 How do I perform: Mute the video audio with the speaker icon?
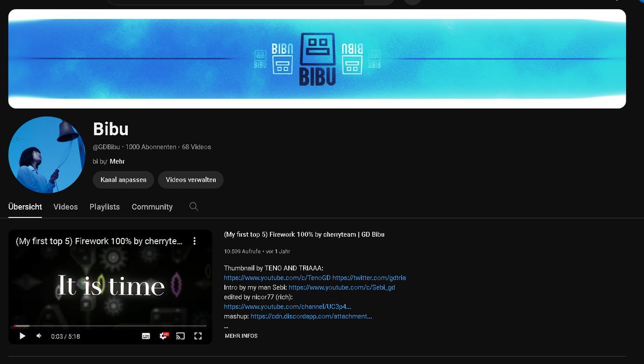coord(38,336)
